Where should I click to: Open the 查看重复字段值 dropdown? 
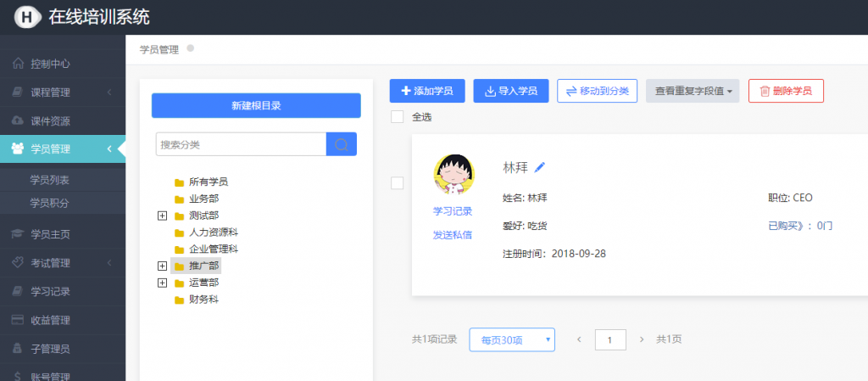[693, 91]
